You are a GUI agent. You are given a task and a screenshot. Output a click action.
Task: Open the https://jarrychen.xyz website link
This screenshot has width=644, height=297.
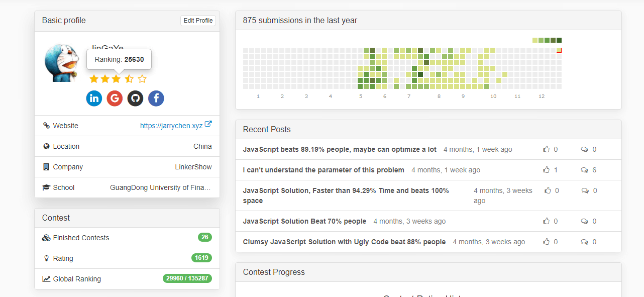coord(171,126)
